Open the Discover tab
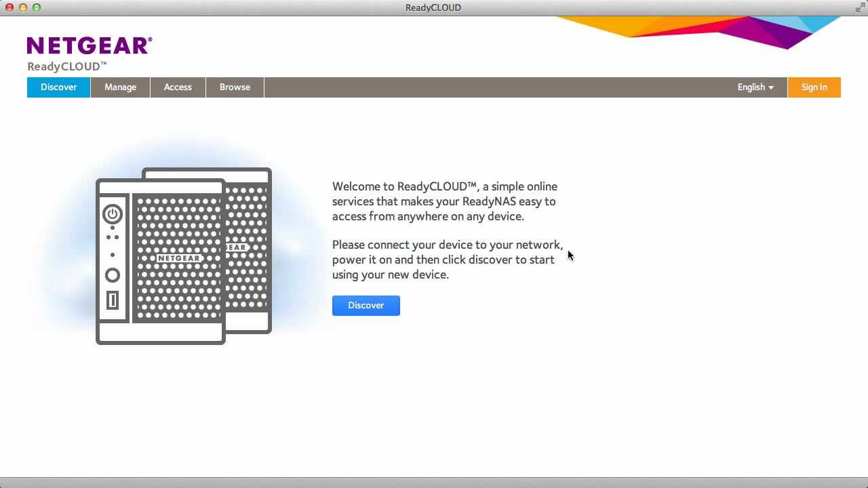 [x=58, y=87]
